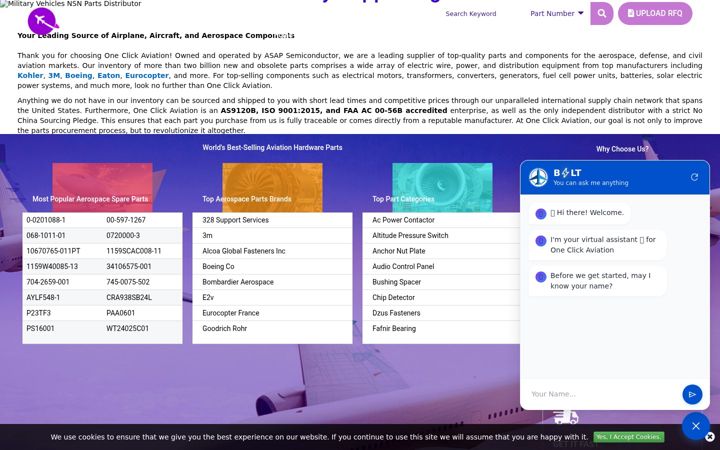Screen dimensions: 720x450
Task: Accept cookies with Yes, I Accept Cookies
Action: pos(628,437)
